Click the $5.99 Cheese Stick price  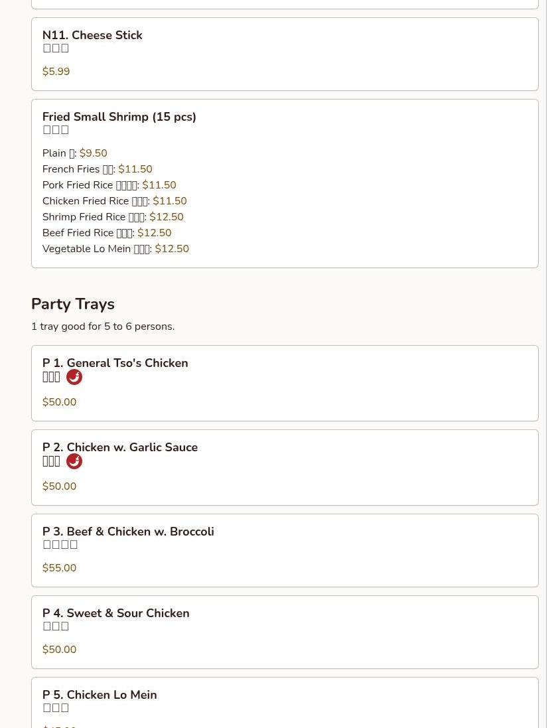[56, 72]
